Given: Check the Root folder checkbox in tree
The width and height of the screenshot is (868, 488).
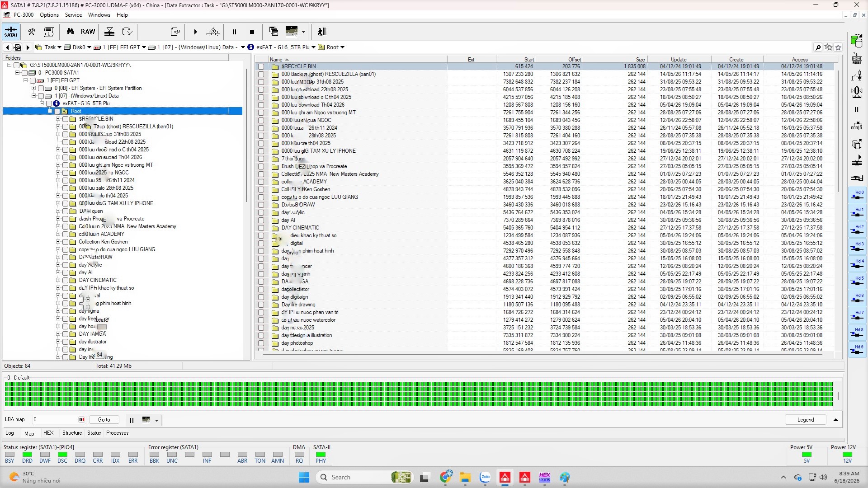Looking at the screenshot, I should tap(57, 111).
